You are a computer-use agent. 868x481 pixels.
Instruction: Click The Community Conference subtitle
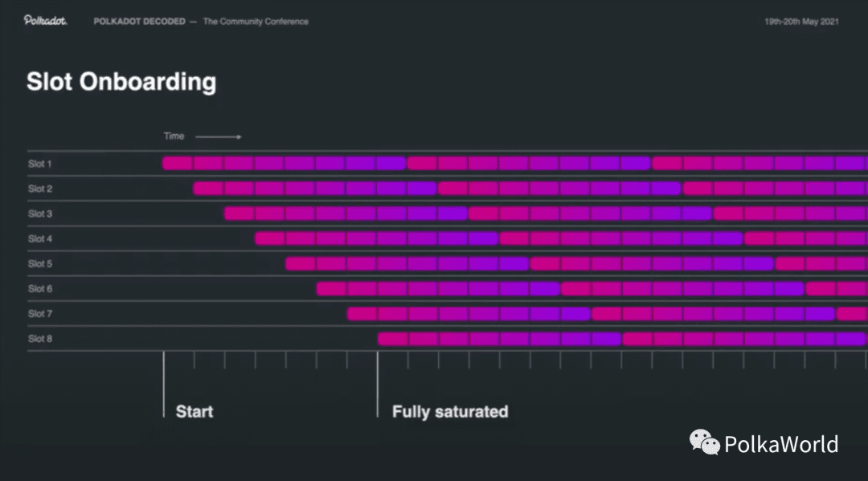coord(256,22)
